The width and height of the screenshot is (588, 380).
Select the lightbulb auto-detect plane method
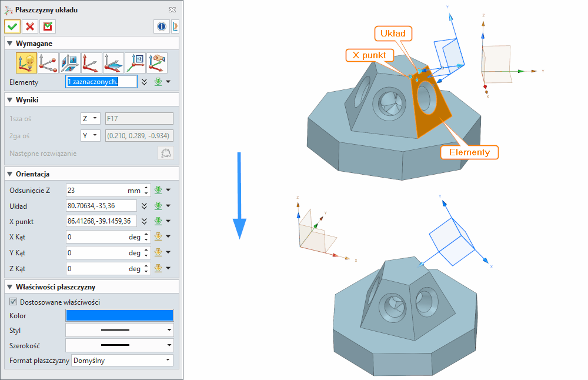point(26,62)
